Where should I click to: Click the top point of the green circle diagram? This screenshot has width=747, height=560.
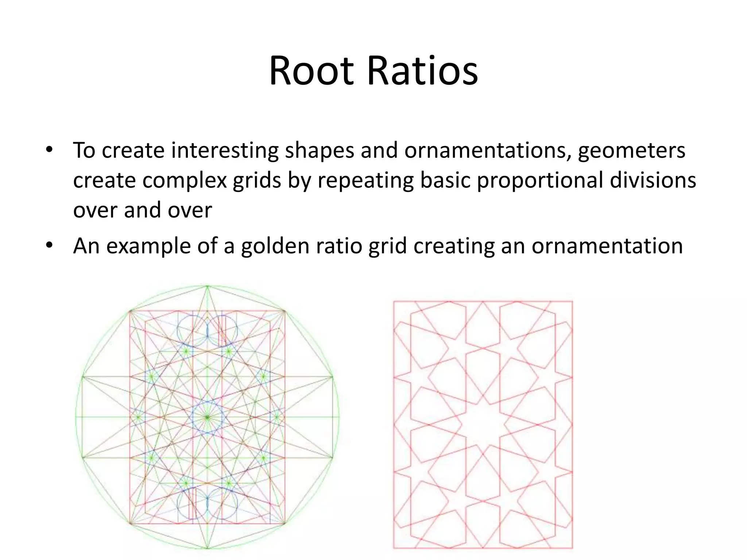207,287
